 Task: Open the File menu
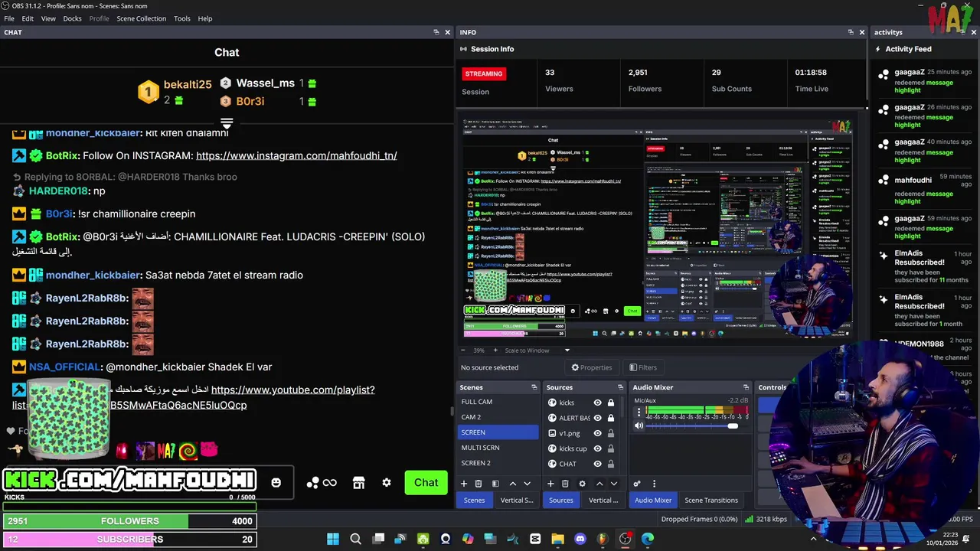(9, 18)
